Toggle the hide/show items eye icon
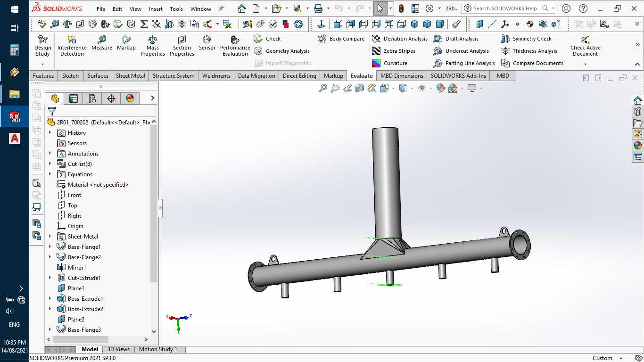The image size is (644, 362). point(422,88)
